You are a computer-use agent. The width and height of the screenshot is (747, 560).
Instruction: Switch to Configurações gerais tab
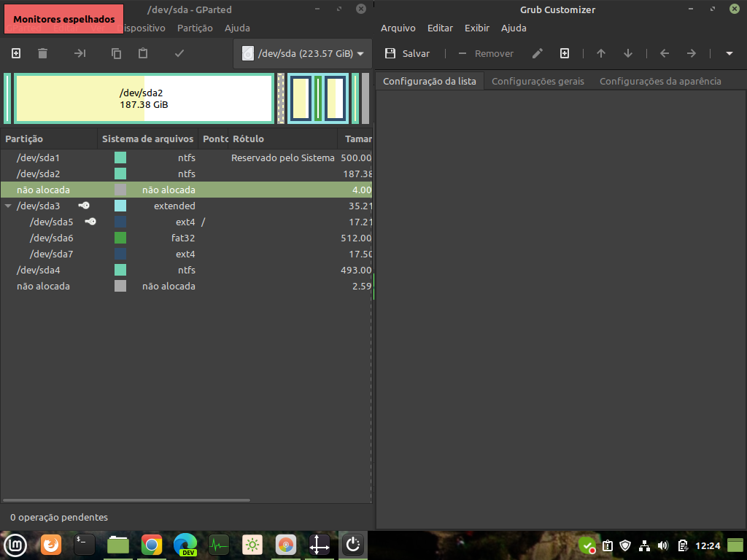(x=538, y=82)
